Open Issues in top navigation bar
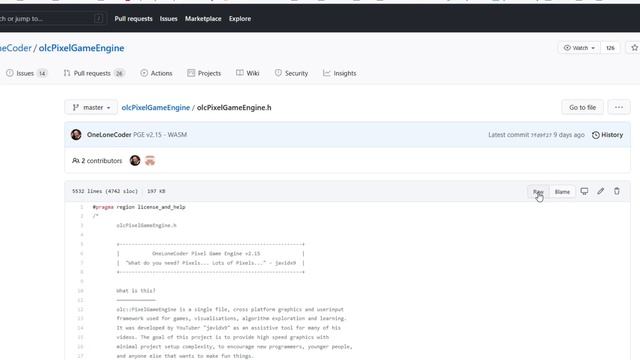This screenshot has width=640, height=360. tap(168, 19)
